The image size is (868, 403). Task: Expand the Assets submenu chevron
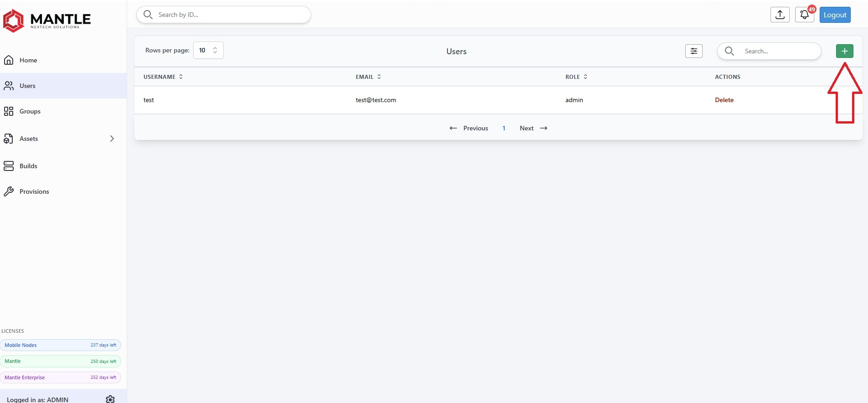[x=112, y=139]
